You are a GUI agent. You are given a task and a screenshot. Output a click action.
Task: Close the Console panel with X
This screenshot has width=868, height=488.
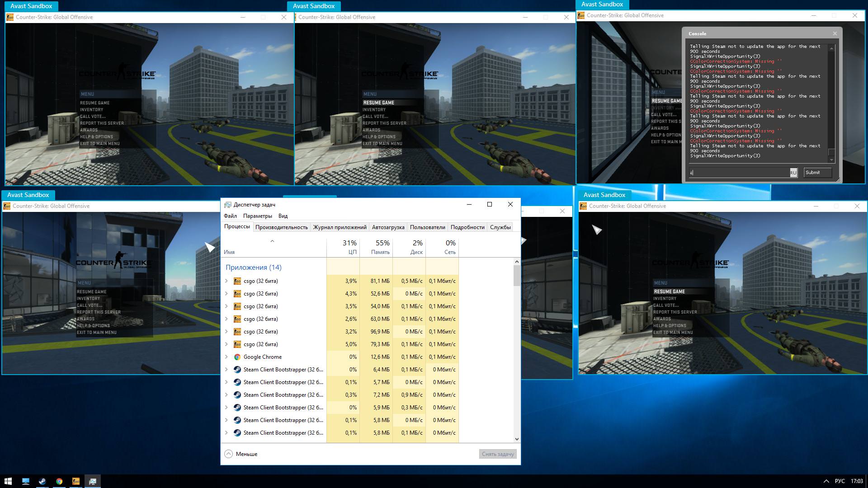[x=835, y=33]
